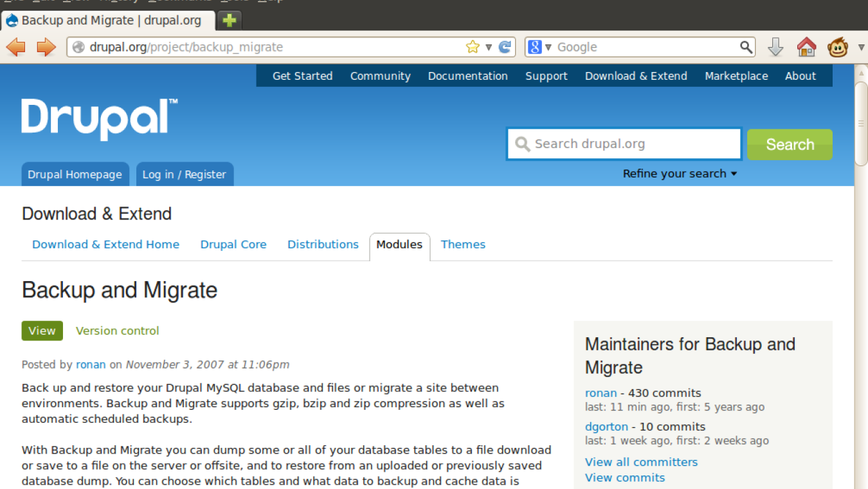Screen dimensions: 868x489
Task: Switch to the Drupal Core tab
Action: pos(233,244)
